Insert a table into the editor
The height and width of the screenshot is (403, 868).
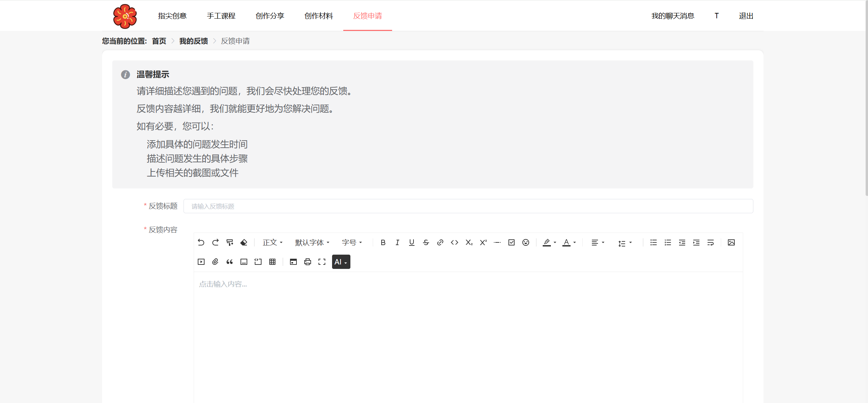(272, 262)
